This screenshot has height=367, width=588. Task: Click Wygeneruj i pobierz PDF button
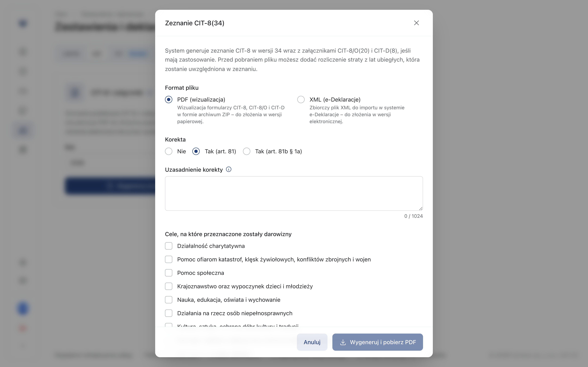click(x=378, y=342)
